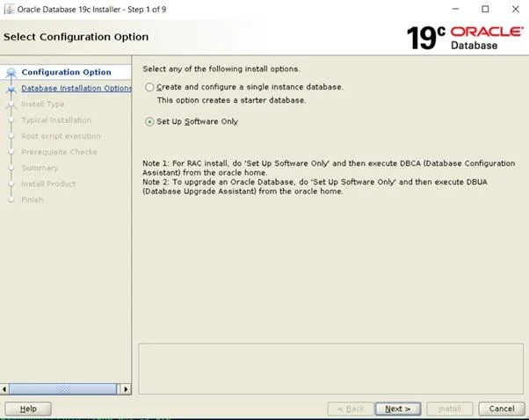Select the Configuration Option step
The width and height of the screenshot is (529, 420).
(x=66, y=72)
